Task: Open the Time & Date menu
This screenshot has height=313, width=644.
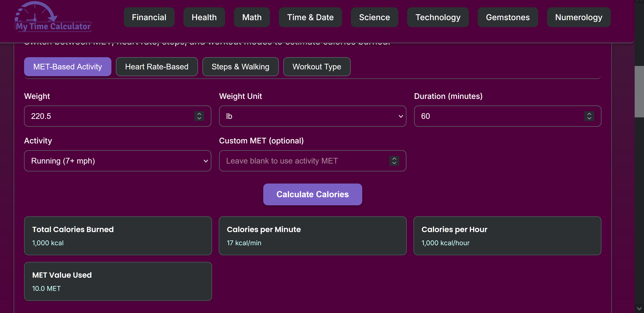Action: (x=310, y=17)
